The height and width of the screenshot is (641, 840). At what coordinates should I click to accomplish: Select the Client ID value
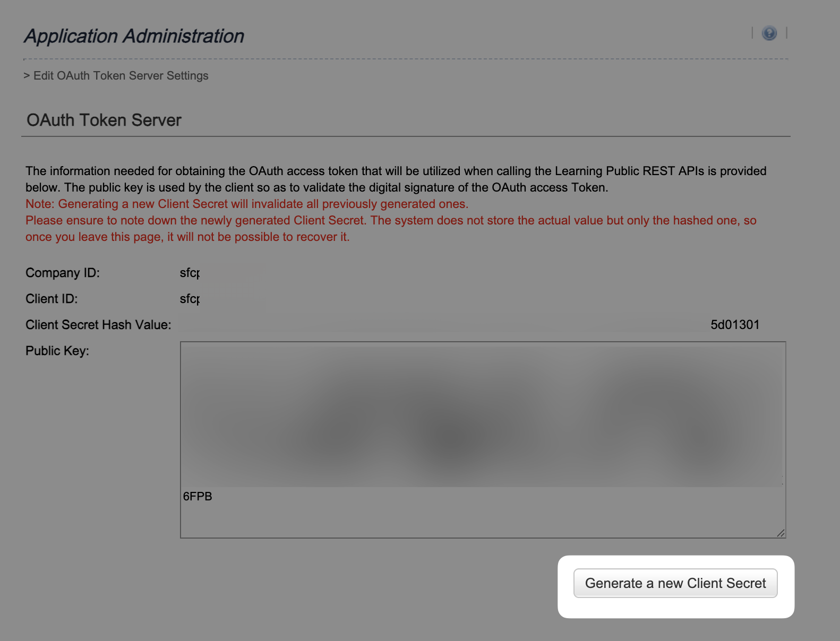point(190,299)
